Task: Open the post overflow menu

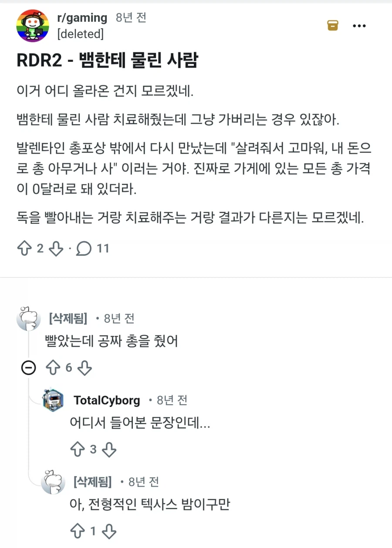Action: click(359, 25)
